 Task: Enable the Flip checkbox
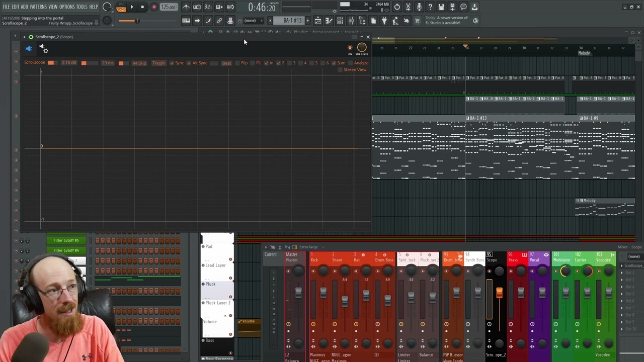pos(238,63)
